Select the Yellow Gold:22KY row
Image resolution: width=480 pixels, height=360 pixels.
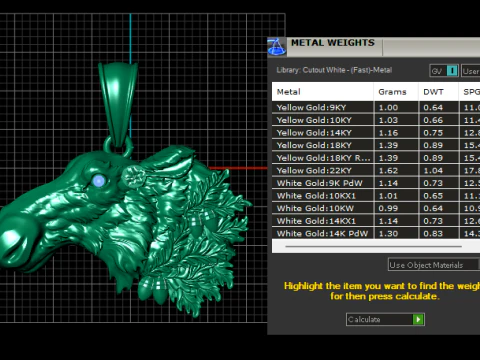click(x=376, y=170)
